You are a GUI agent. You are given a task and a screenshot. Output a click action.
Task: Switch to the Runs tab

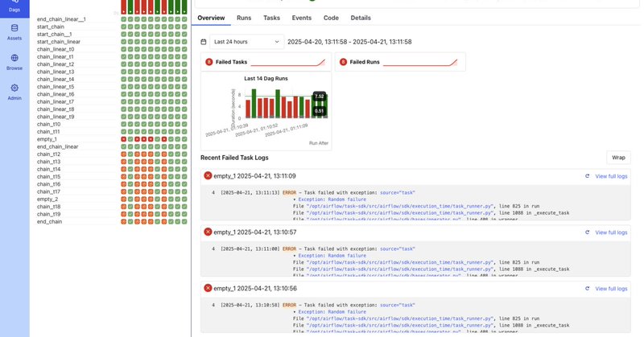244,18
